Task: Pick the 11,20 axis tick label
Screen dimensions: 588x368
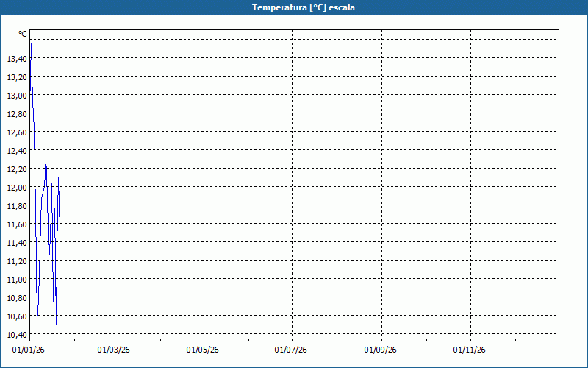Action: coord(17,261)
